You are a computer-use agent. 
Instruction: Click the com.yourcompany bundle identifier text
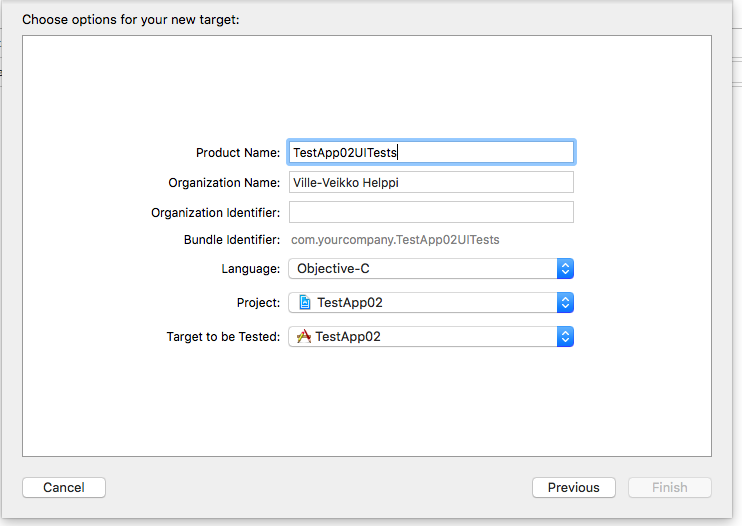point(395,240)
